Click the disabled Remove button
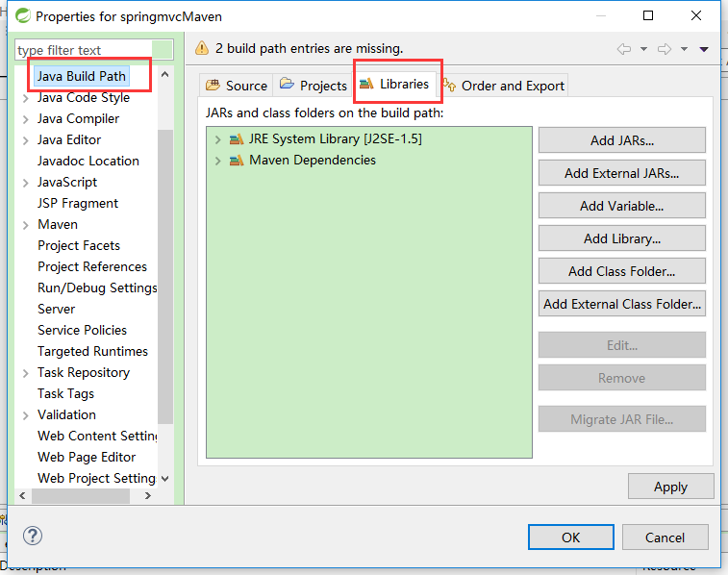This screenshot has height=575, width=728. tap(621, 378)
